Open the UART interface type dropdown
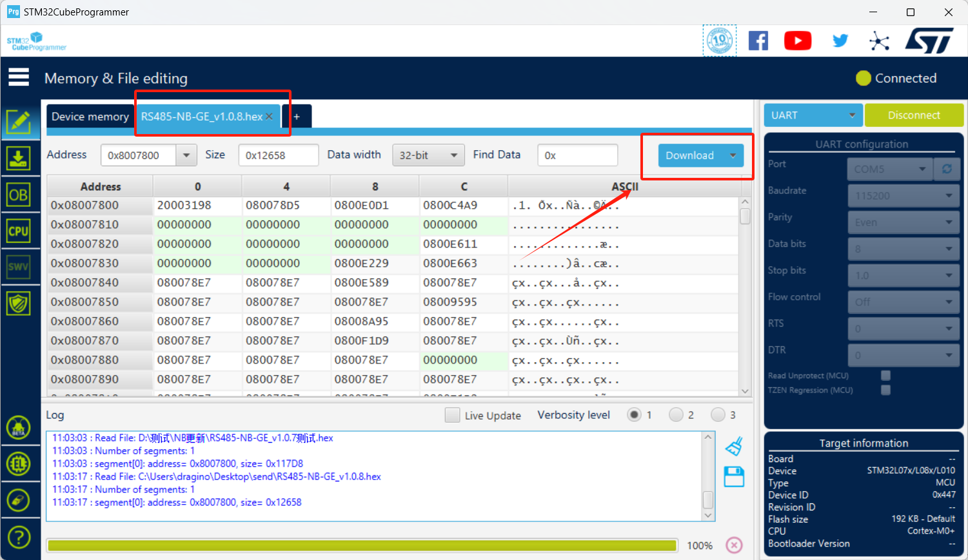The height and width of the screenshot is (560, 968). pos(813,115)
